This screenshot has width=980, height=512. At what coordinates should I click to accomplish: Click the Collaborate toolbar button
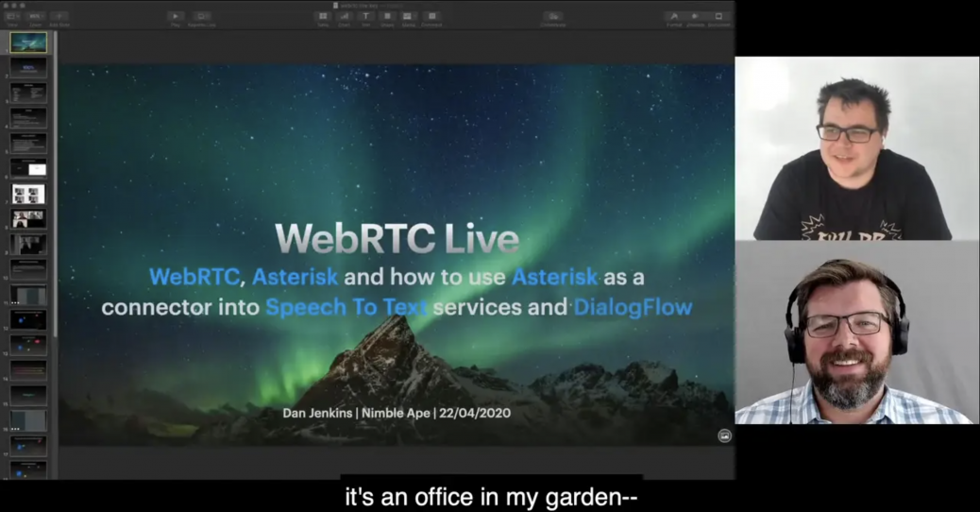553,16
